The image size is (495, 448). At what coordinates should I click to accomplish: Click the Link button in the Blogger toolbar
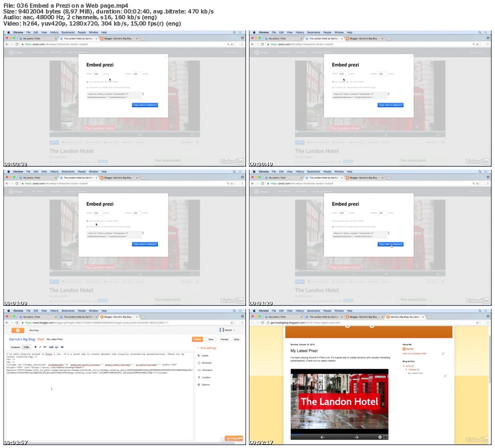point(51,347)
